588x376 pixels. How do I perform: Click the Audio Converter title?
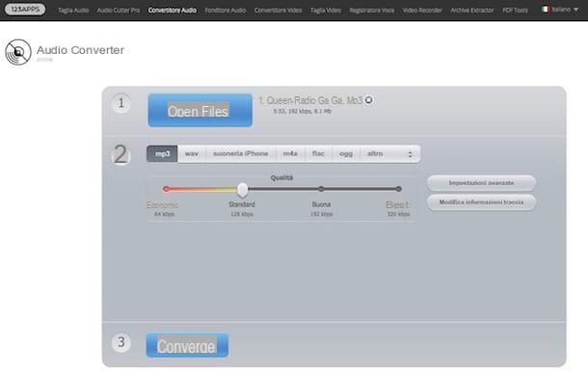[80, 50]
